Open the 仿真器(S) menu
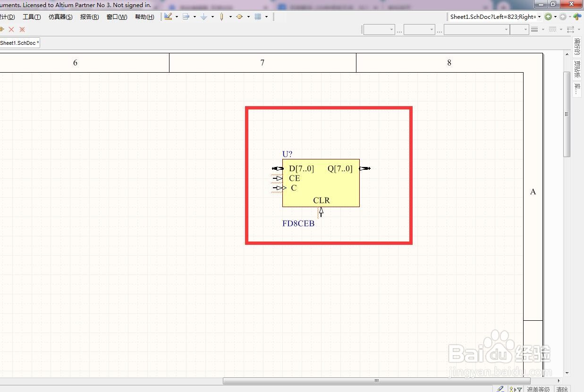The width and height of the screenshot is (584, 392). (60, 17)
